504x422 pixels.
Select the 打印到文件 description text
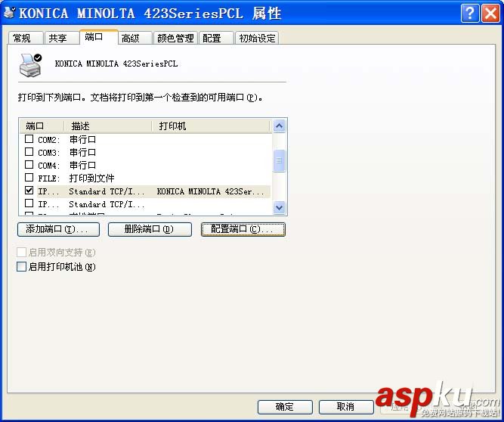click(91, 178)
